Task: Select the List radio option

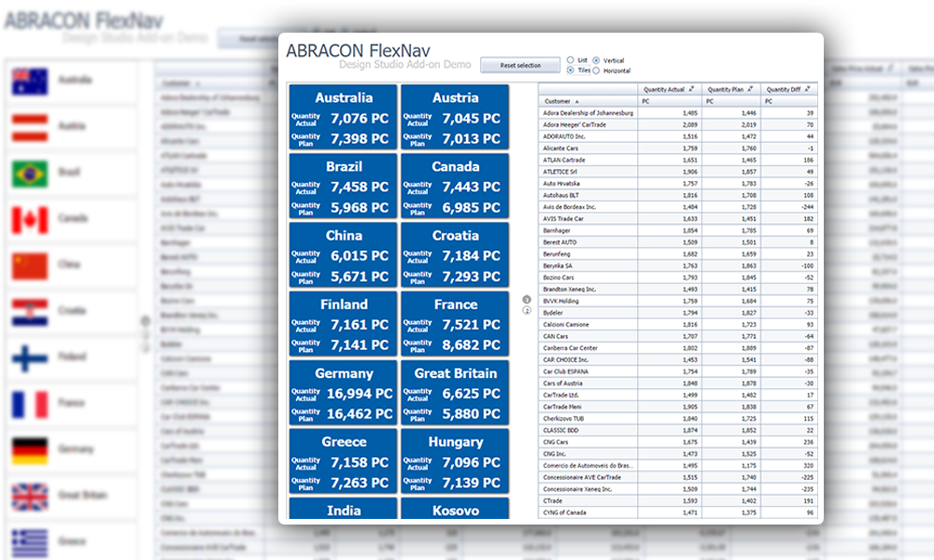Action: coord(571,60)
